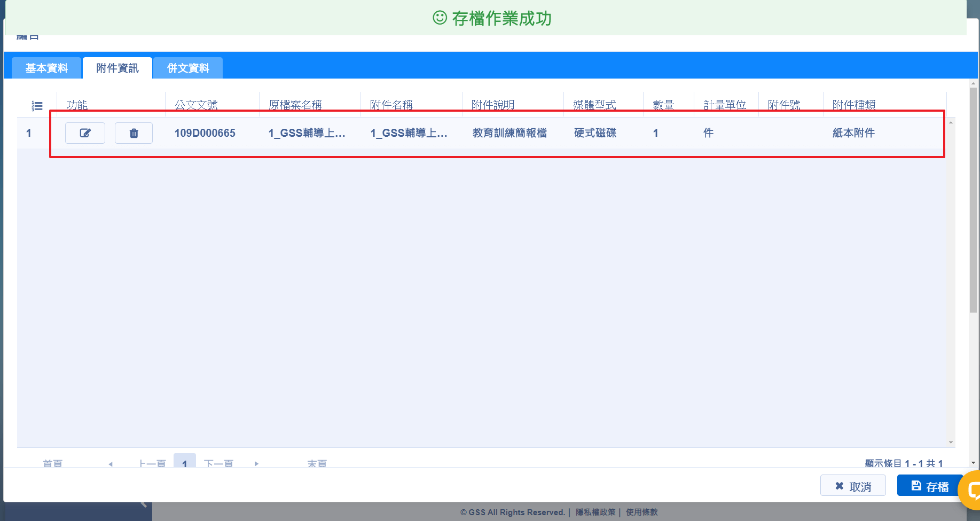Image resolution: width=980 pixels, height=521 pixels.
Task: Click the edit pencil icon in row 1
Action: (85, 133)
